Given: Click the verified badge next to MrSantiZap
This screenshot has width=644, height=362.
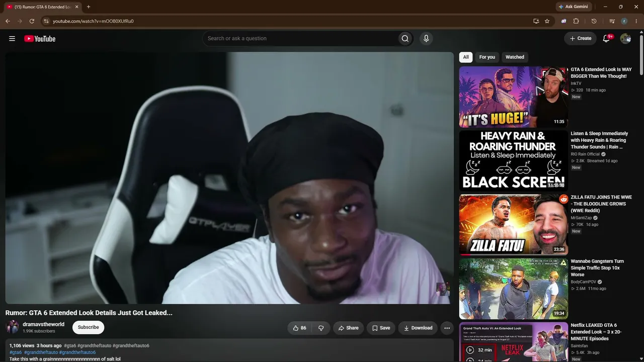Looking at the screenshot, I should 595,218.
